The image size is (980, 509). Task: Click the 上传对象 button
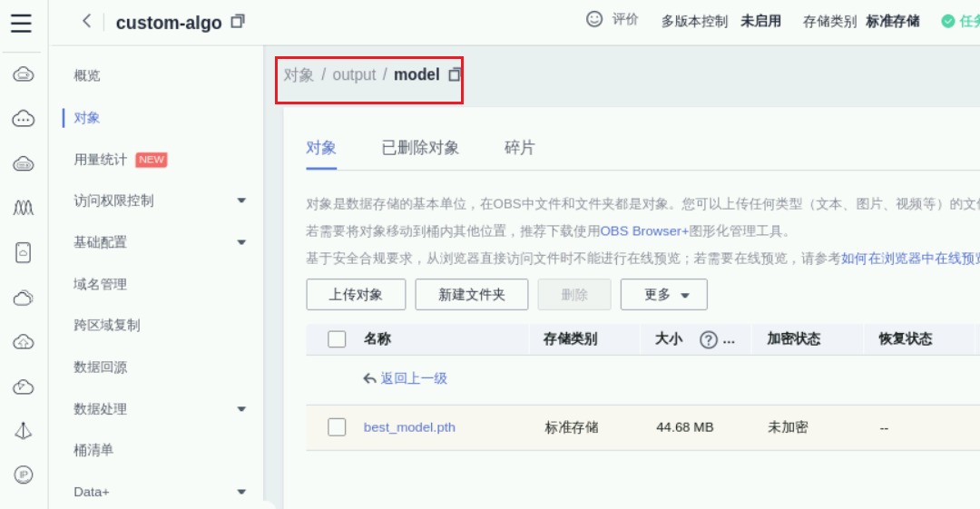coord(356,295)
